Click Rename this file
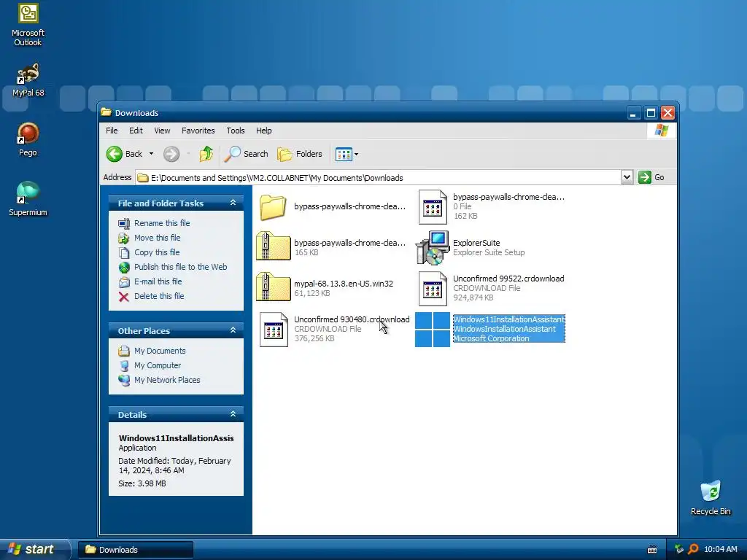This screenshot has width=747, height=560. tap(162, 223)
